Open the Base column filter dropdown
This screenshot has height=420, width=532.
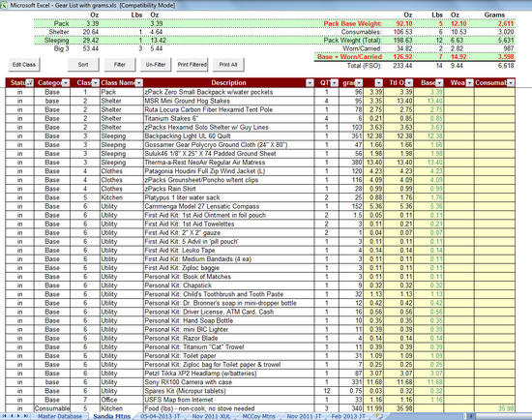click(x=439, y=83)
